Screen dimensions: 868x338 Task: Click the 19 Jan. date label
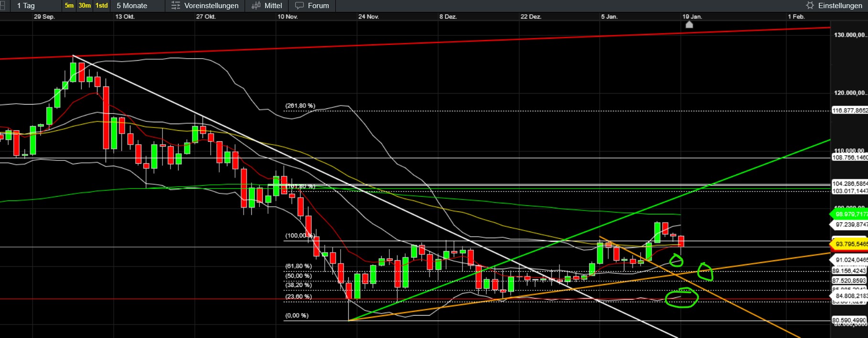tap(692, 17)
